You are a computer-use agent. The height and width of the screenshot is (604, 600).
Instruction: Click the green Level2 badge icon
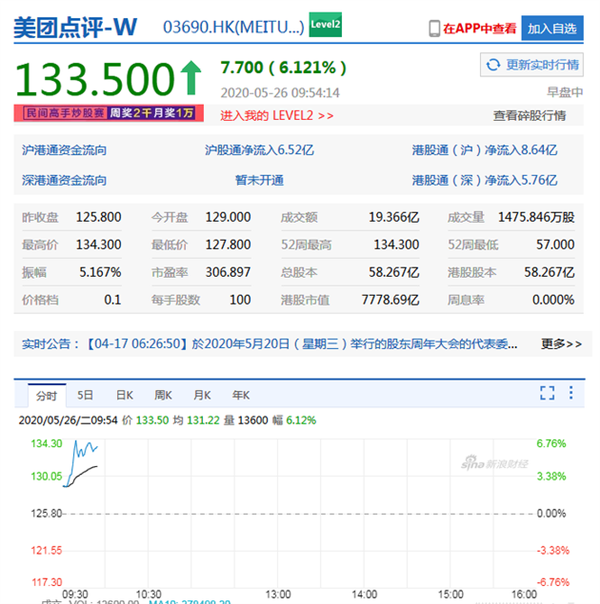tap(325, 25)
